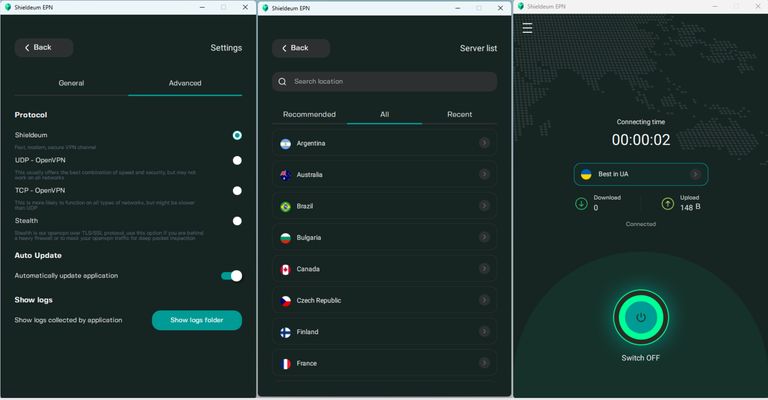Click the Show logs section heading

coord(33,300)
